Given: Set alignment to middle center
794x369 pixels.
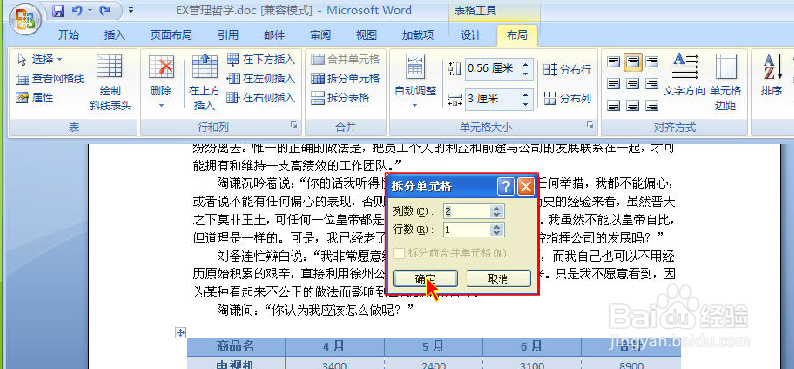Looking at the screenshot, I should pos(632,84).
